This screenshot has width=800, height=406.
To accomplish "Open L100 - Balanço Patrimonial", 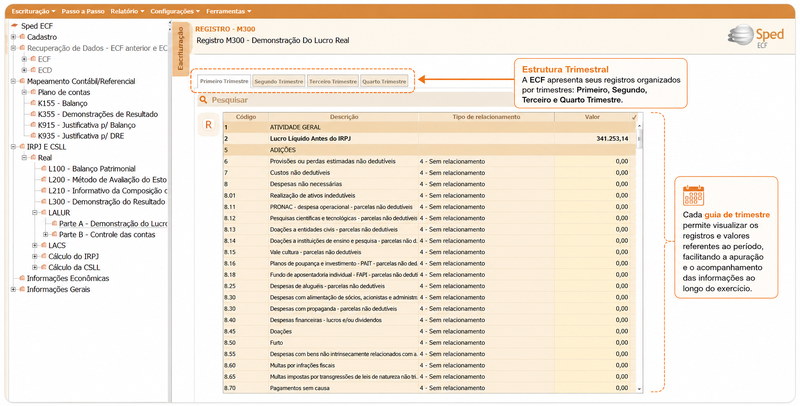I will 92,169.
